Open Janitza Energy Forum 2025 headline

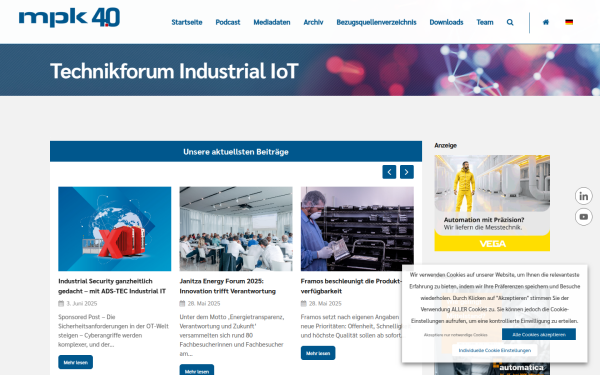coord(228,286)
